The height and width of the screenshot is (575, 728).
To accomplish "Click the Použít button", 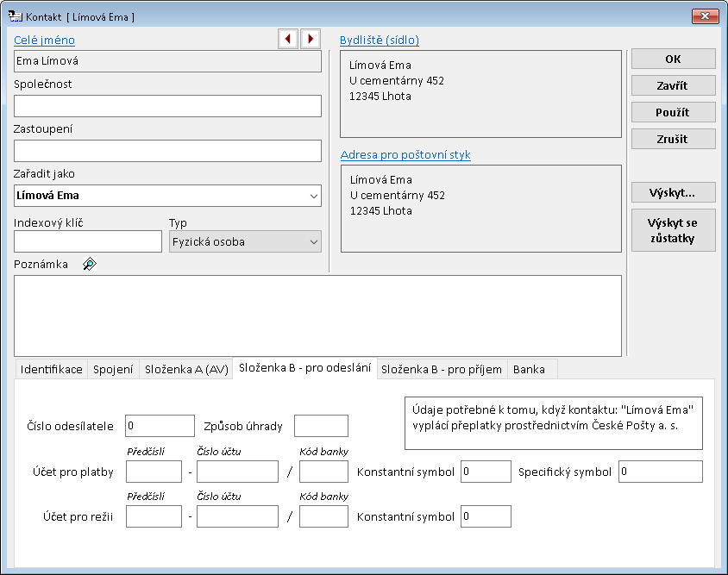I will [673, 112].
